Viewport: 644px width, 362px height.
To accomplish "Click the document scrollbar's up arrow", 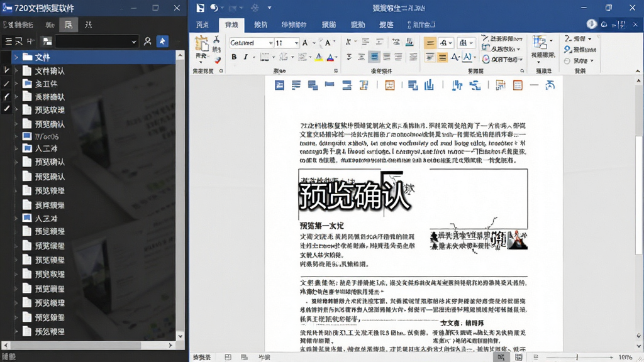I will 639,81.
